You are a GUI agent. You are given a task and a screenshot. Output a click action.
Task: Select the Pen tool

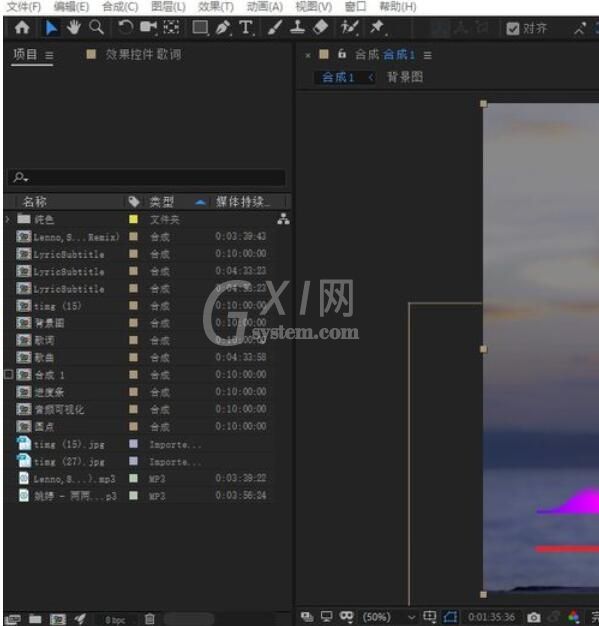coord(223,28)
